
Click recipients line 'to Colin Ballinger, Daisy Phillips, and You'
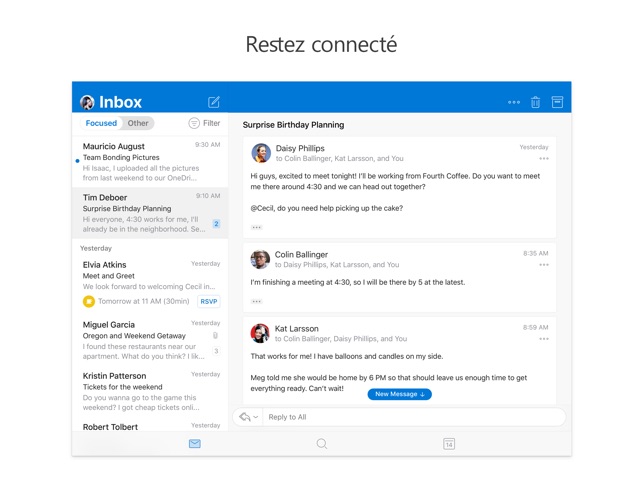(x=341, y=339)
